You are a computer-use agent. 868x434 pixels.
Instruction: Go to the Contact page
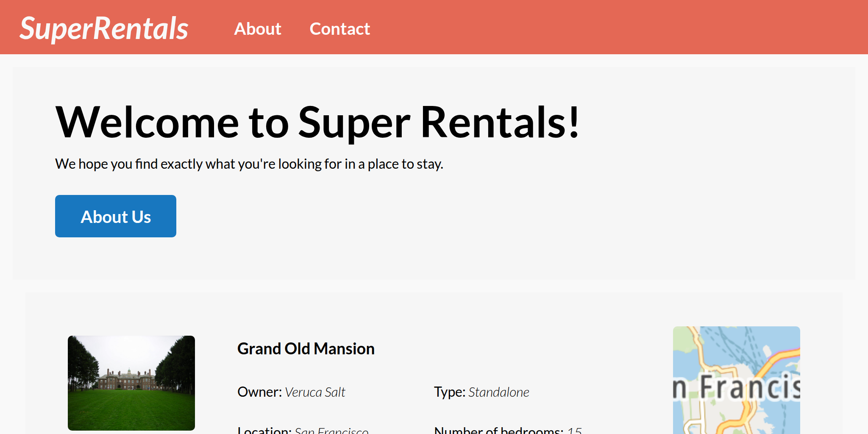(x=339, y=29)
